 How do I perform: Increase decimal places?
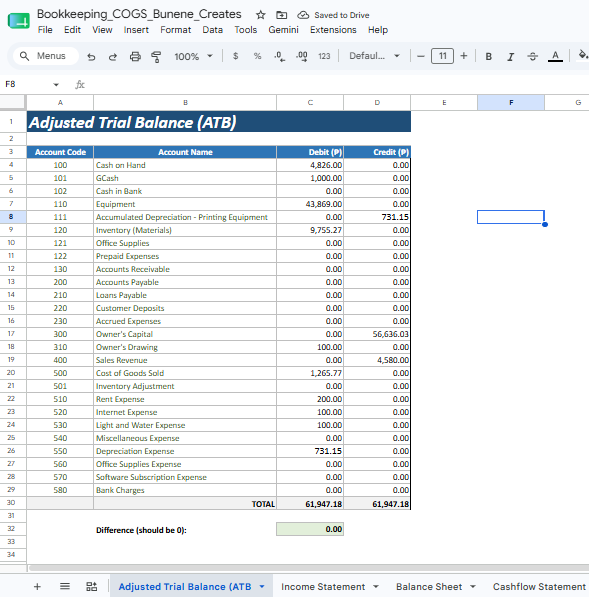tap(302, 56)
